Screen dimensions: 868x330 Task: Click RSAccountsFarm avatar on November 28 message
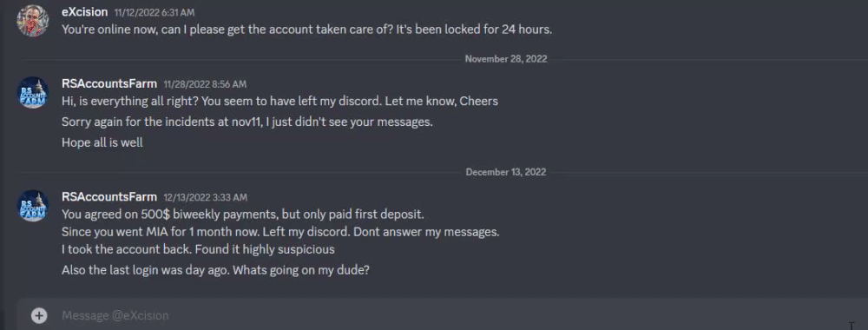[x=33, y=92]
